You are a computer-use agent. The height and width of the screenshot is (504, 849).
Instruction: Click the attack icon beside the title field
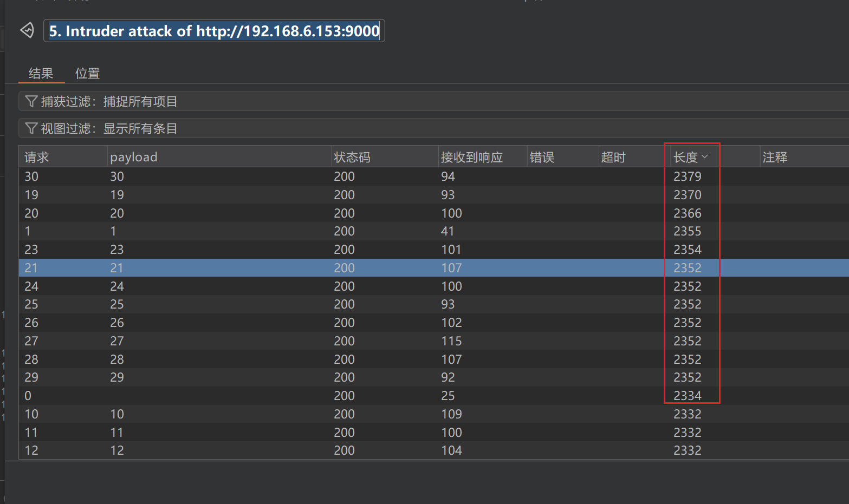click(x=27, y=30)
